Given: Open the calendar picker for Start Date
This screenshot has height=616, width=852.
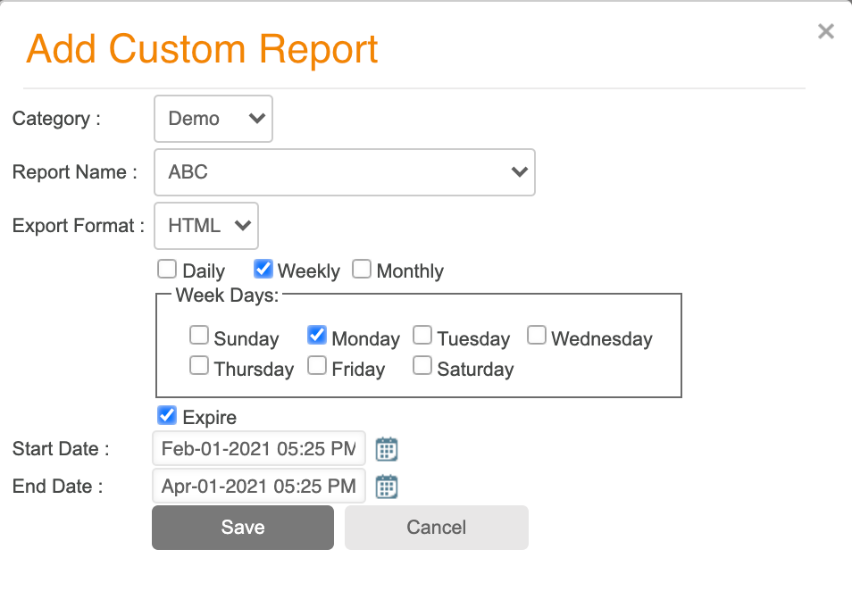Looking at the screenshot, I should 386,449.
